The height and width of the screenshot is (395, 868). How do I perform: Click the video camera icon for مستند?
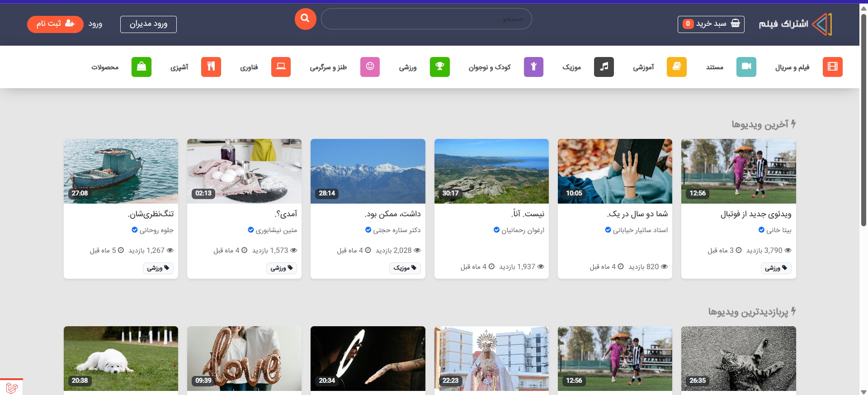746,67
